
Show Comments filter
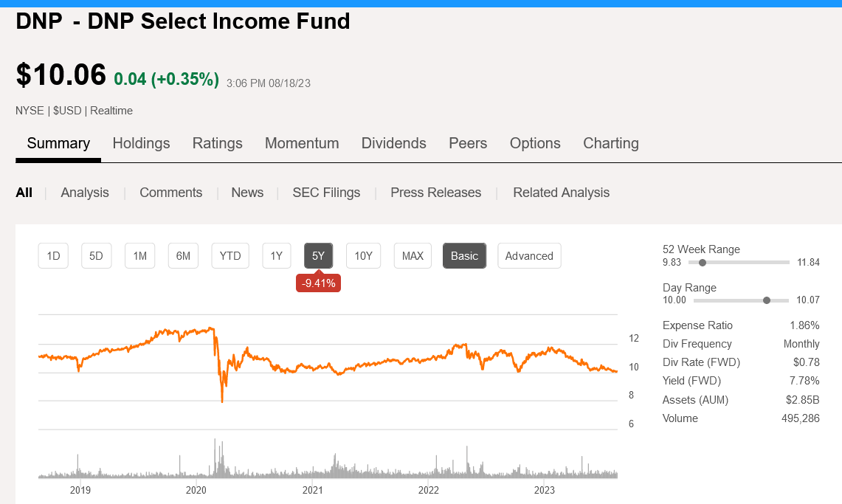[x=170, y=193]
